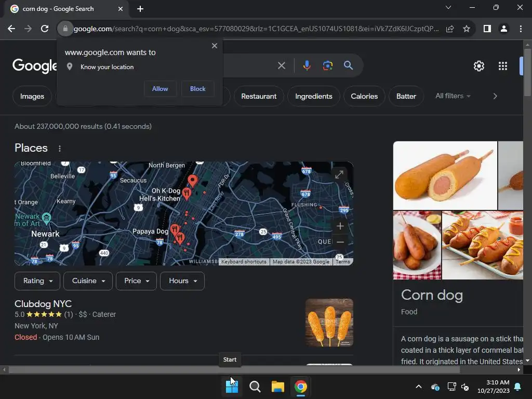Select the Ingredients filter chip
This screenshot has width=532, height=399.
[x=313, y=96]
